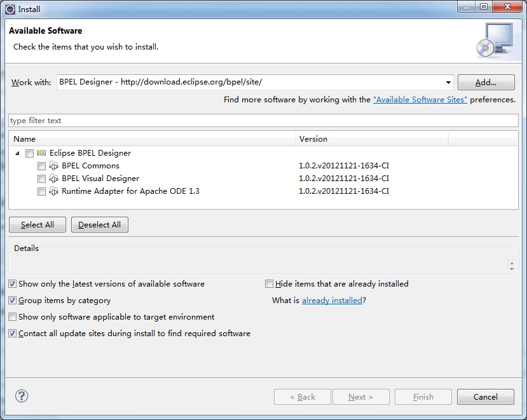Click in the type filter text field
This screenshot has height=420, width=527.
pos(263,121)
